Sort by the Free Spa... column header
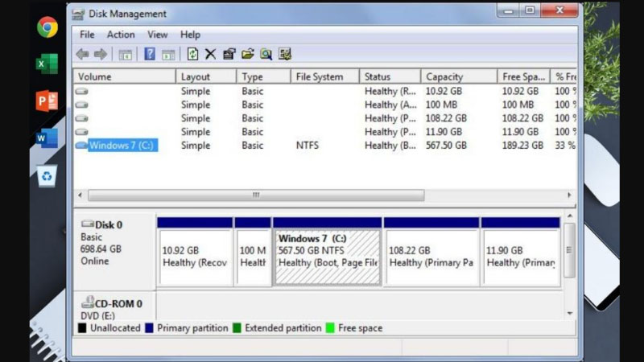 click(524, 76)
